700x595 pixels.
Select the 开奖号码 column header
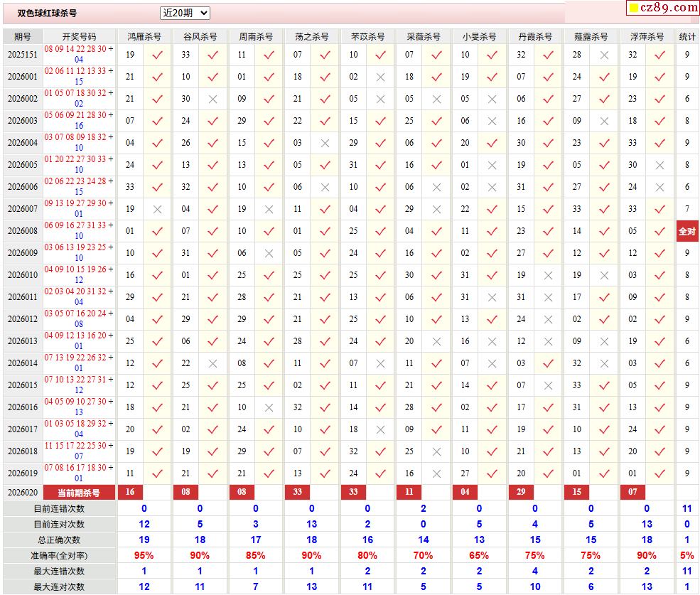[78, 36]
